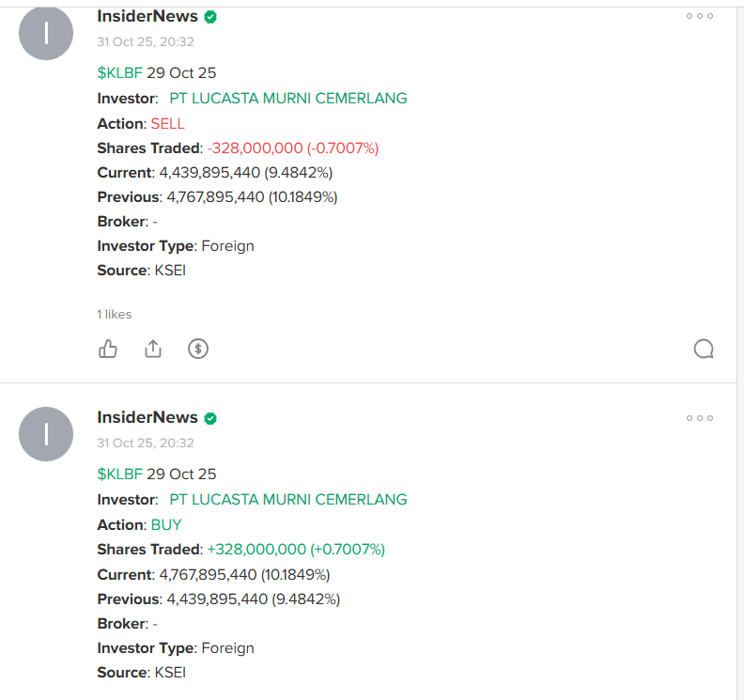Screen dimensions: 744x700
Task: Open InsiderNews profile from BUY post username
Action: click(x=147, y=417)
